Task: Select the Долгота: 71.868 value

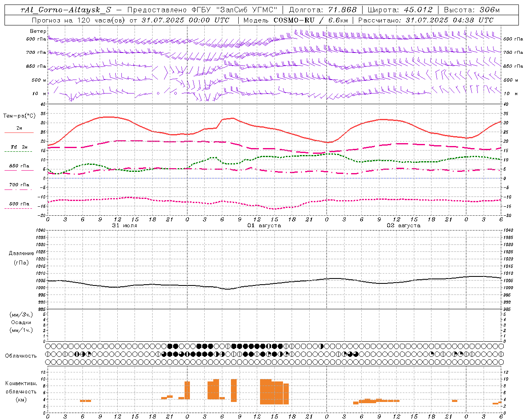Action: [x=323, y=10]
